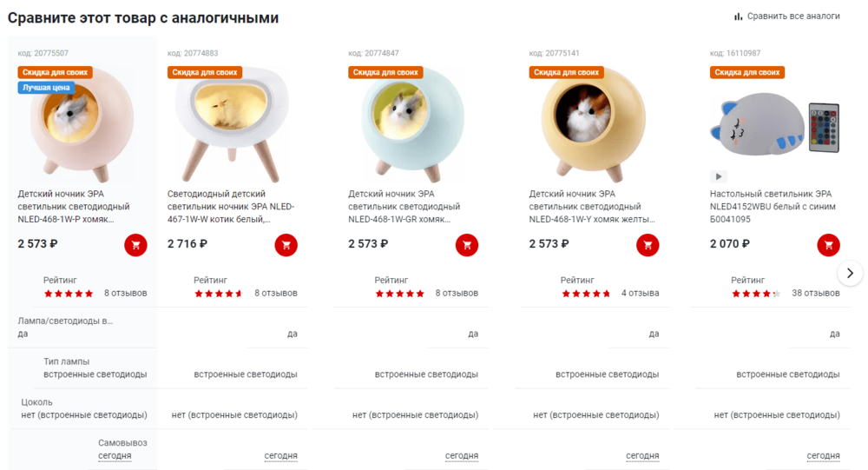
Task: Add yellow hamster lamp NLED-468-1W-Y to cart
Action: 648,245
